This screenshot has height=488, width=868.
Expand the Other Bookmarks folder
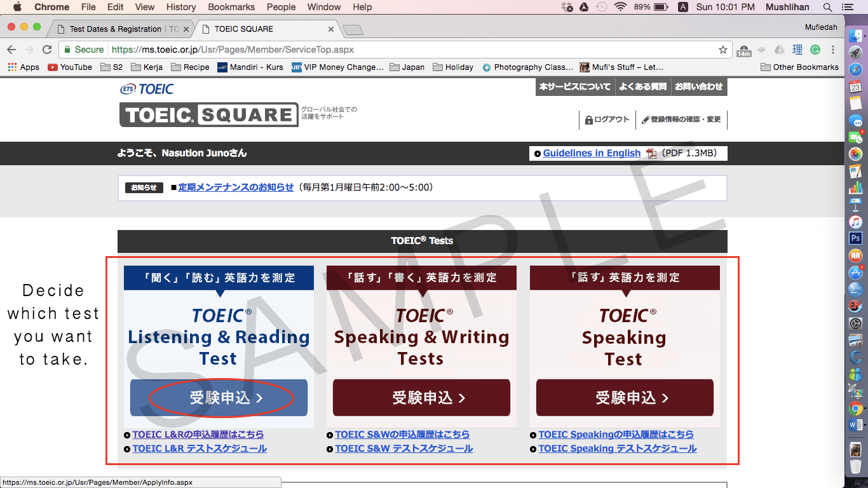click(x=799, y=67)
